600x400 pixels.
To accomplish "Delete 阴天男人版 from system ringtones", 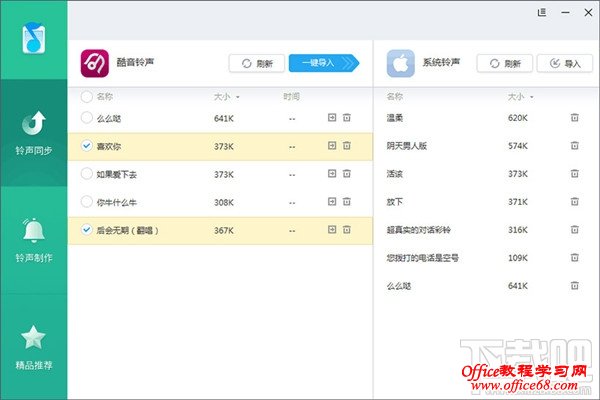I will (575, 145).
